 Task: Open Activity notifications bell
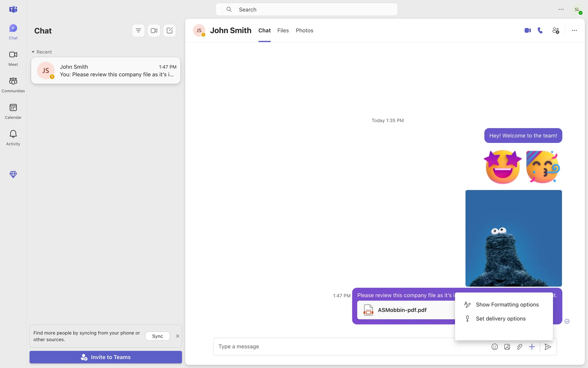13,137
